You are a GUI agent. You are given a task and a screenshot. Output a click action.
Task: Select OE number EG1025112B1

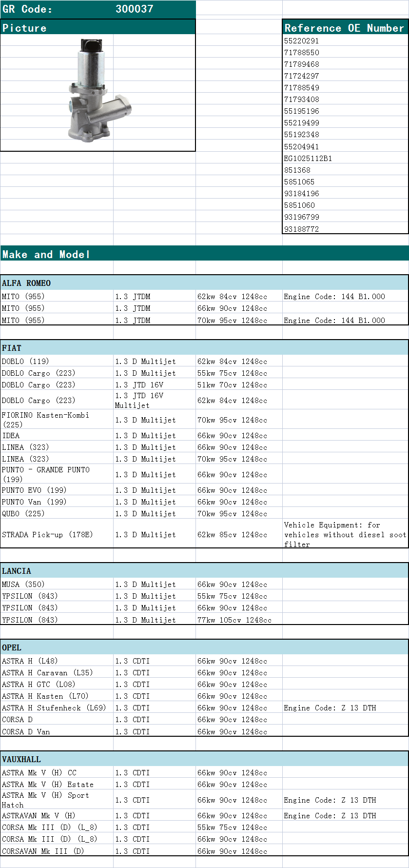(345, 158)
